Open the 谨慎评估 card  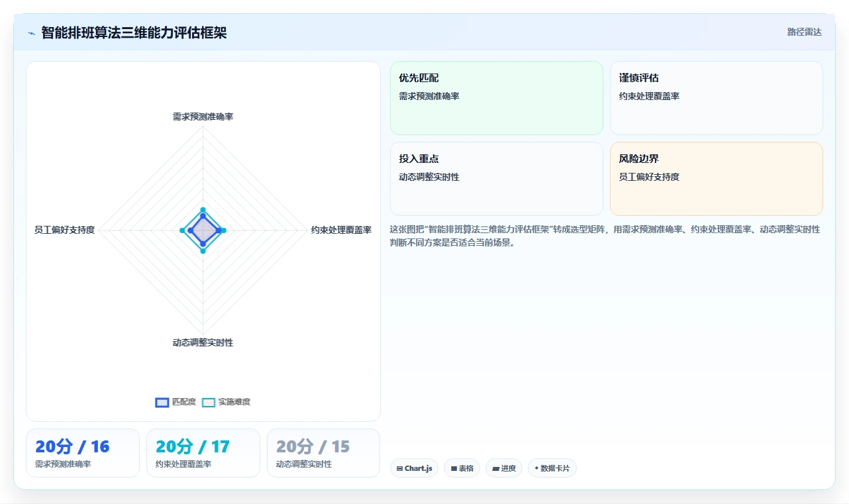(x=717, y=98)
